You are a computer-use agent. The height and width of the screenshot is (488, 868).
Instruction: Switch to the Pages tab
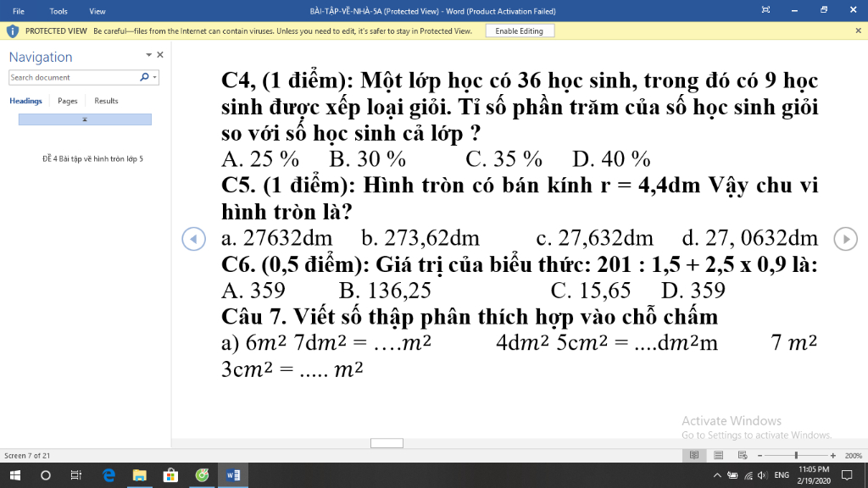[x=68, y=101]
